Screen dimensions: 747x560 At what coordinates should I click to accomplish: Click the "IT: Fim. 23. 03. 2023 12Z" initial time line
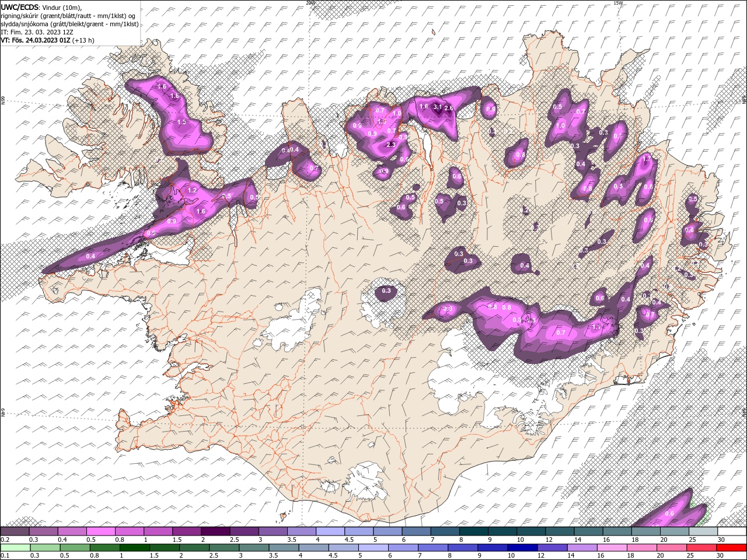pos(37,32)
